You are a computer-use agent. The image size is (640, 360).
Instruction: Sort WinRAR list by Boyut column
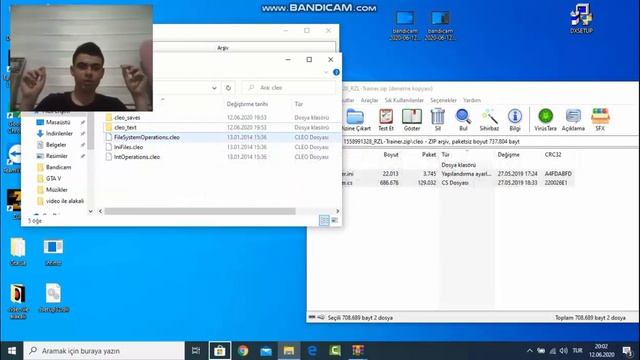tap(391, 155)
